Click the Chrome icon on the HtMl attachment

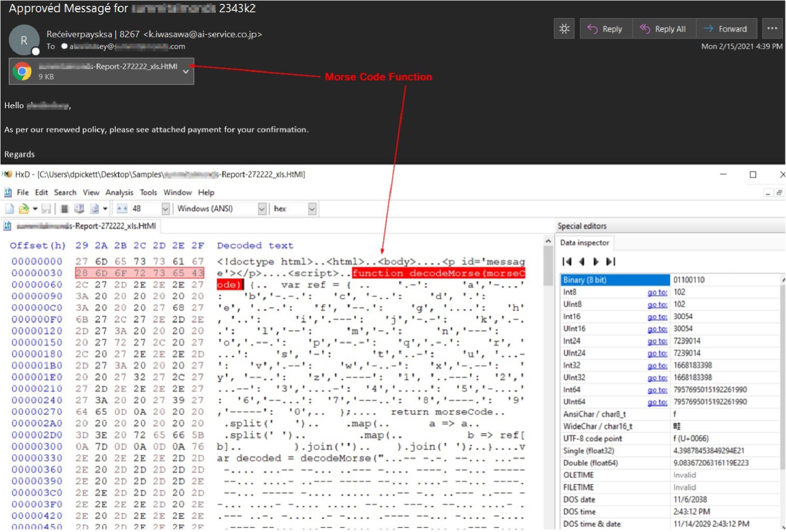point(22,71)
